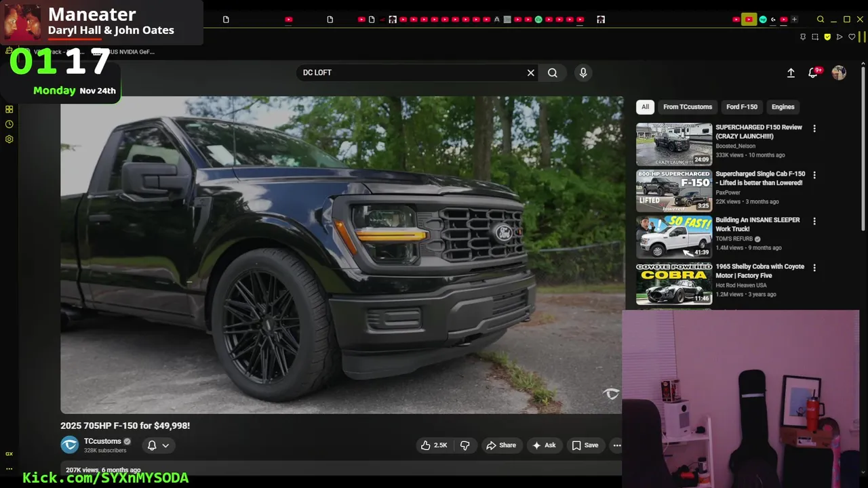Click the channel watermark in video corner
The width and height of the screenshot is (868, 488).
click(611, 394)
